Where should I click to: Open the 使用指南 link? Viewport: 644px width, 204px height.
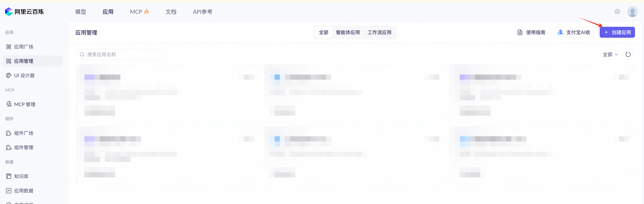pyautogui.click(x=531, y=33)
